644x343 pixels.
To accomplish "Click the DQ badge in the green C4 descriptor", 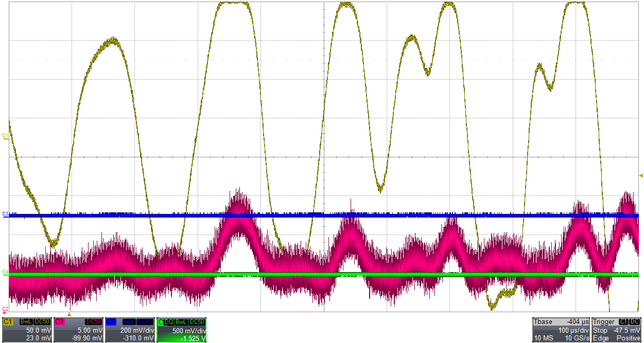I will (168, 322).
